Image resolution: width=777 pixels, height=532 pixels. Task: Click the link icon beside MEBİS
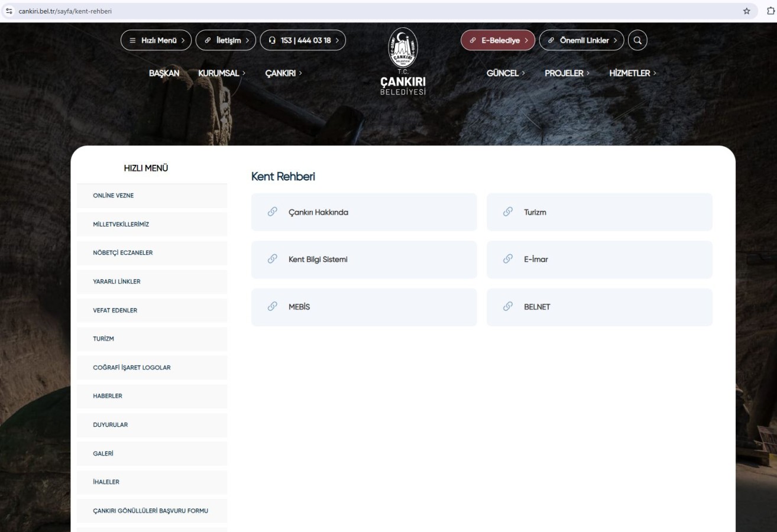273,307
